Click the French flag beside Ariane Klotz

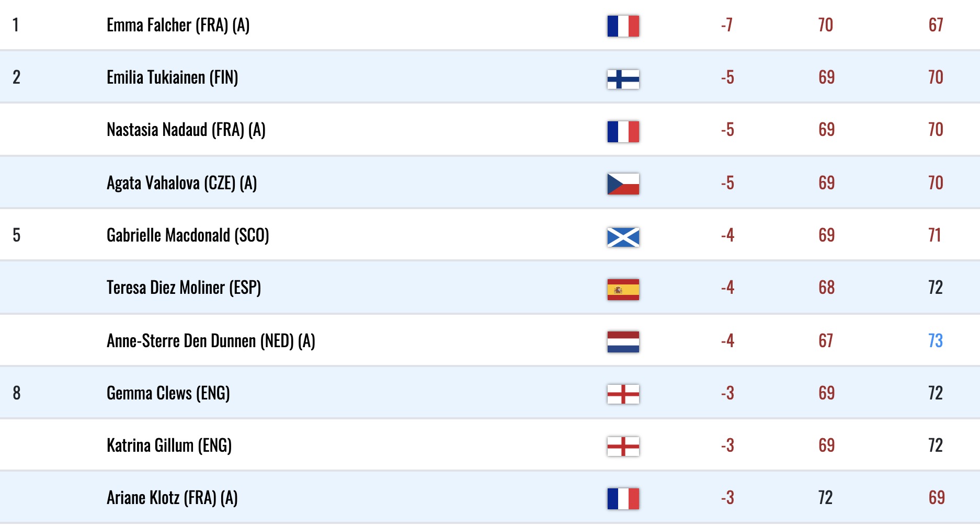[623, 498]
